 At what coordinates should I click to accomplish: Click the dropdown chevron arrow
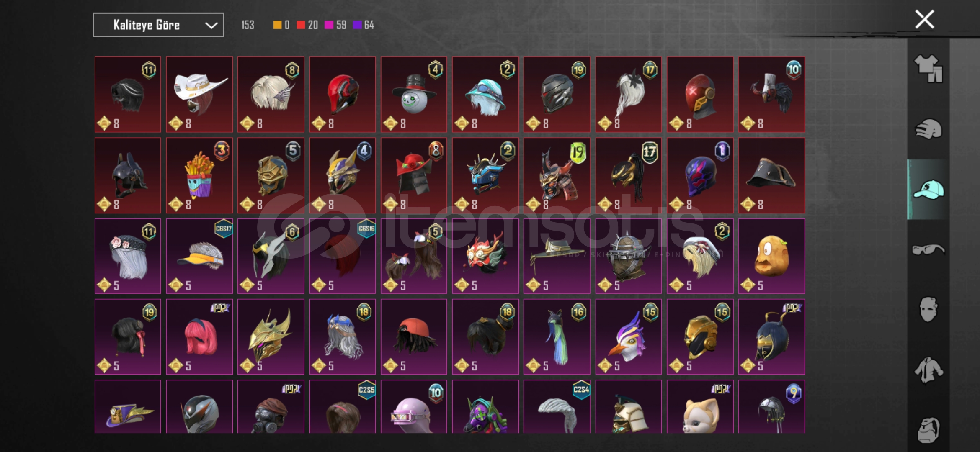click(x=211, y=26)
